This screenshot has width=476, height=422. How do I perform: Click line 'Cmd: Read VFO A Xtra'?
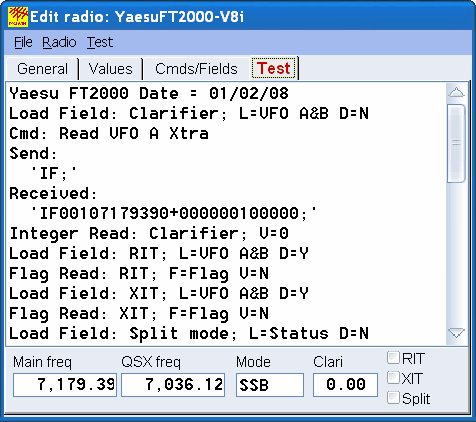tap(109, 134)
